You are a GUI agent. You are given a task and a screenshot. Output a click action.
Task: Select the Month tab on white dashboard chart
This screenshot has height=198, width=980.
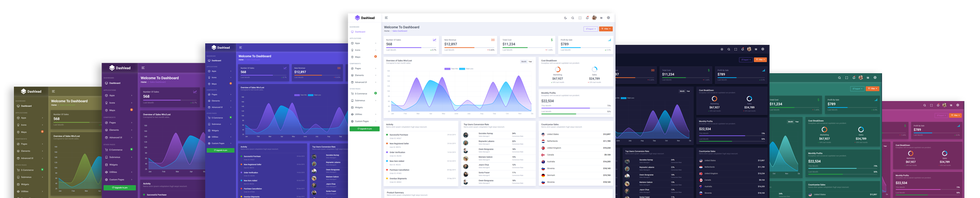point(524,61)
